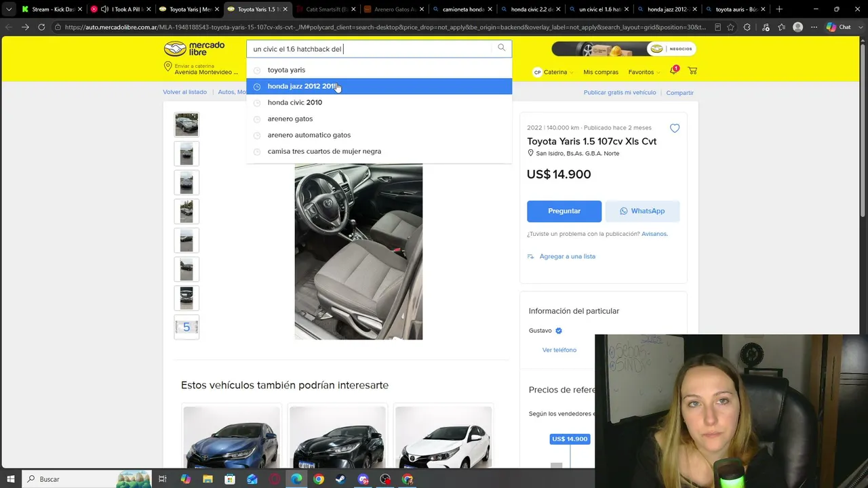This screenshot has height=488, width=868.
Task: Expand the Favoritos dropdown
Action: click(x=644, y=72)
